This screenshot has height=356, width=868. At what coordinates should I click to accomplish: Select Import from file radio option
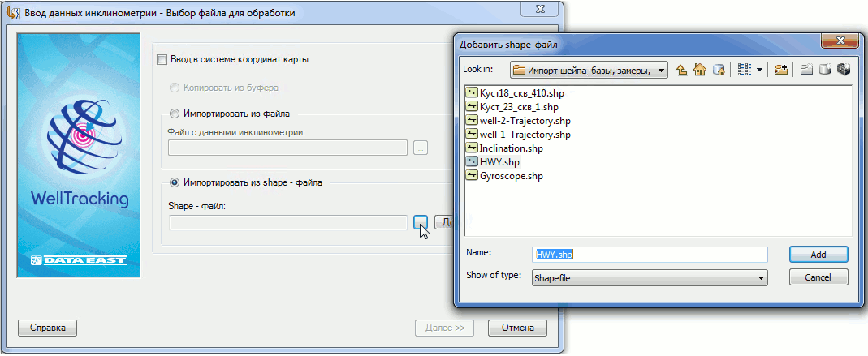pyautogui.click(x=175, y=114)
